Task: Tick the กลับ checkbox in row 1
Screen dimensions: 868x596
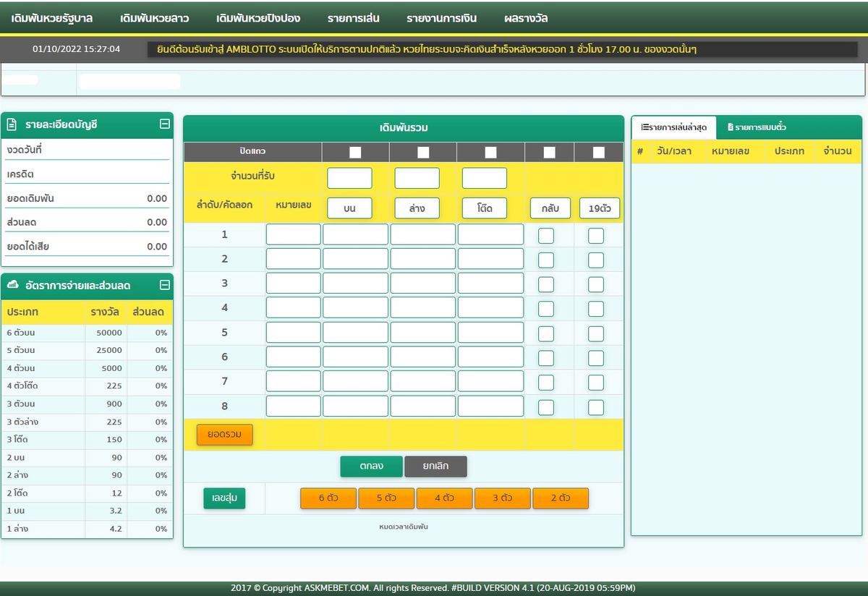Action: coord(546,236)
